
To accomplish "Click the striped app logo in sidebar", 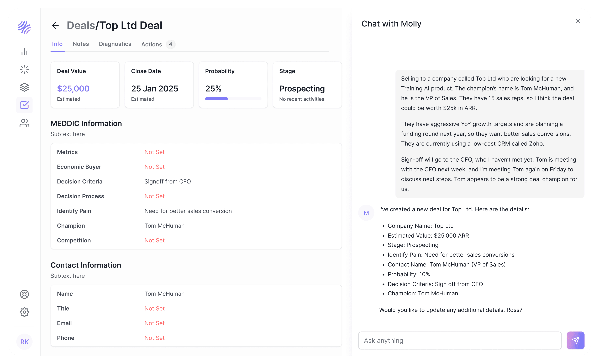I will point(24,28).
